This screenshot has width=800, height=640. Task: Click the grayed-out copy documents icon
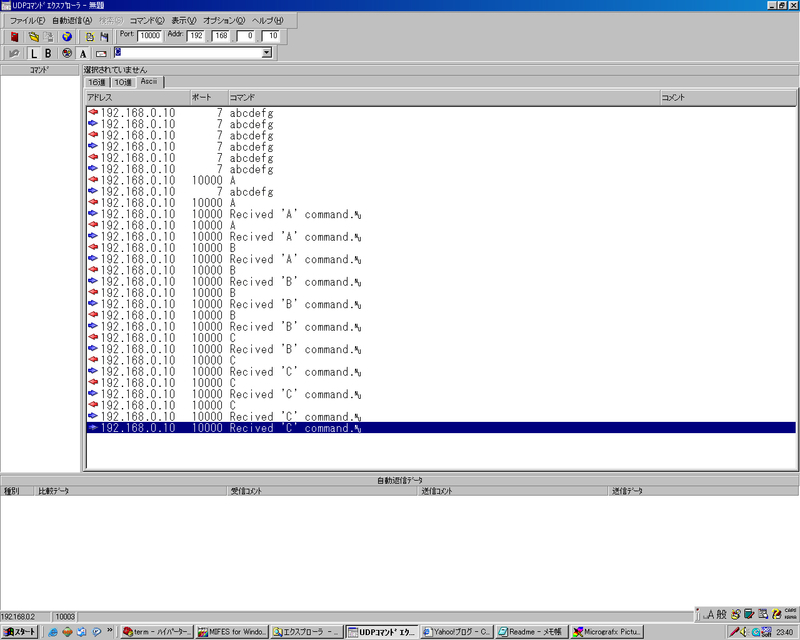tap(48, 37)
